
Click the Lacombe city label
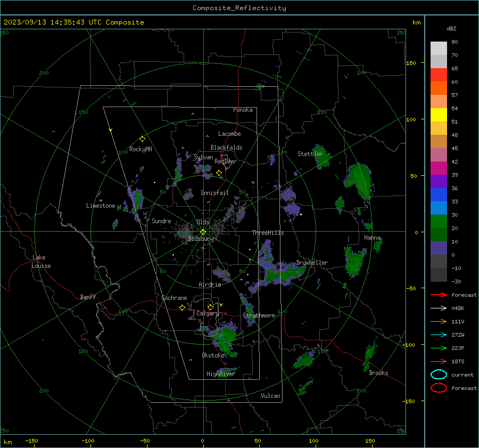(x=229, y=134)
